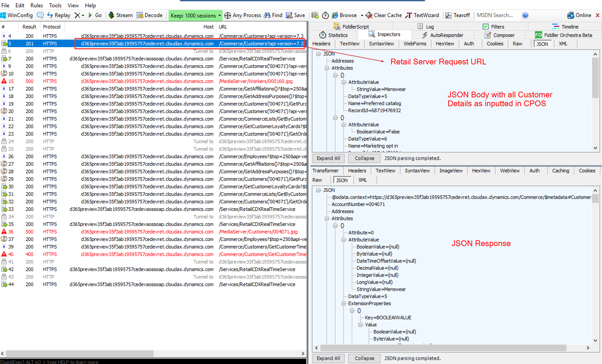Switch response inspector to Caching tab

pyautogui.click(x=561, y=171)
